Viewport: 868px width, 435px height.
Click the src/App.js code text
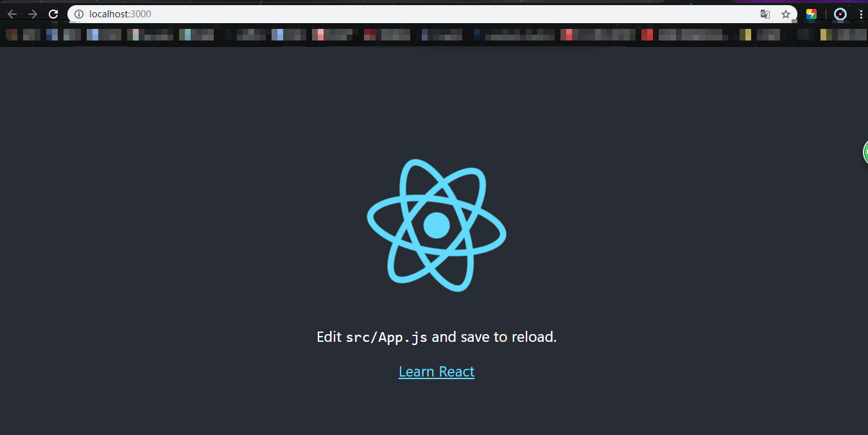tap(386, 337)
